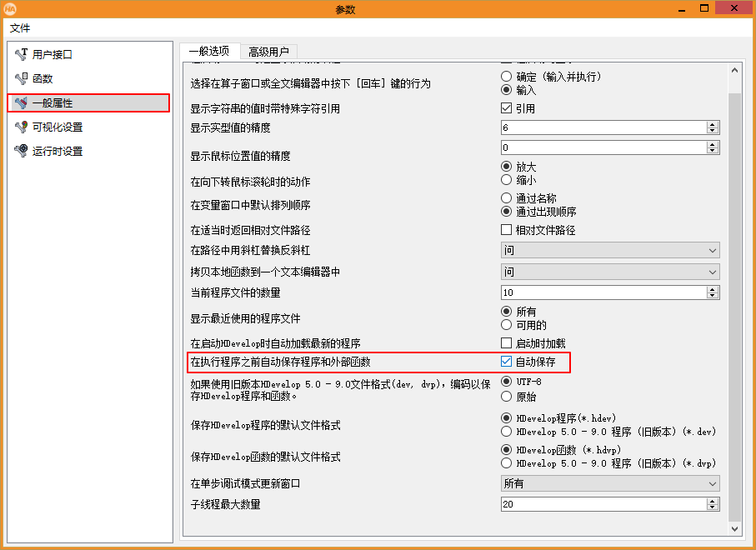Click the 可视化设置 category icon
The width and height of the screenshot is (756, 550).
tap(21, 127)
